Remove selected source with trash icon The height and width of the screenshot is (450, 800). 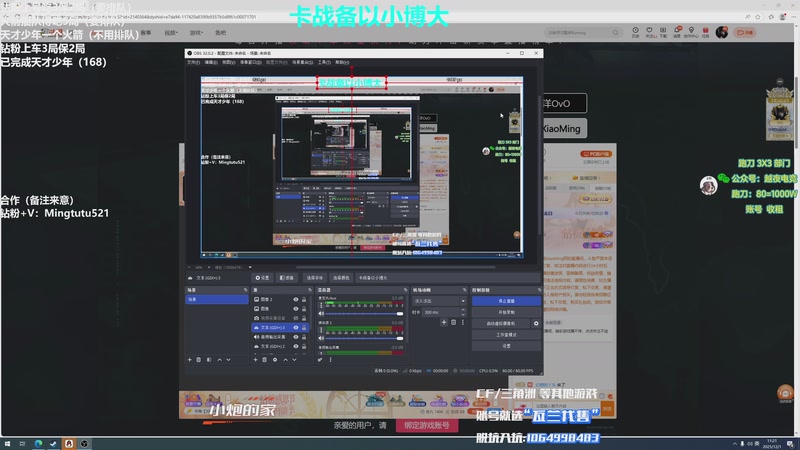point(264,360)
